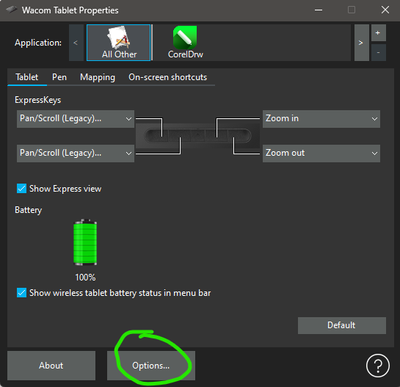Click the ExpressKeys tablet diagram

[198, 136]
